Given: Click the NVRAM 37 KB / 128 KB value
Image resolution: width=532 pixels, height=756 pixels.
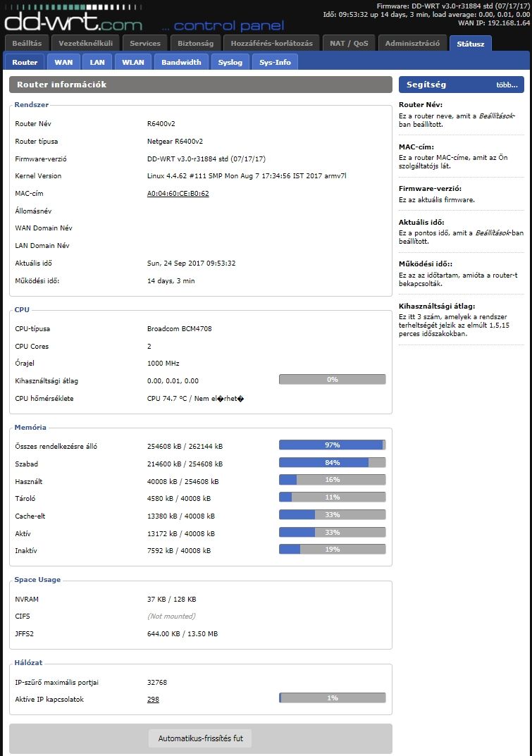Looking at the screenshot, I should pyautogui.click(x=172, y=600).
